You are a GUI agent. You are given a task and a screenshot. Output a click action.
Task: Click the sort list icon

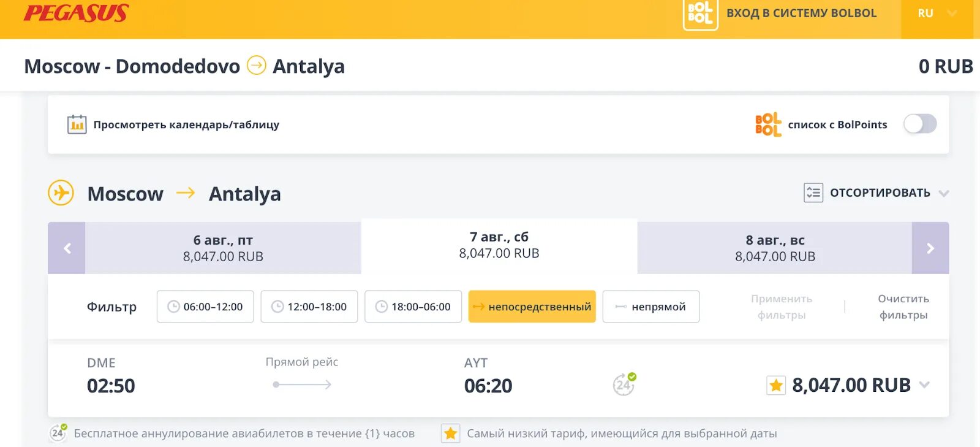click(813, 193)
